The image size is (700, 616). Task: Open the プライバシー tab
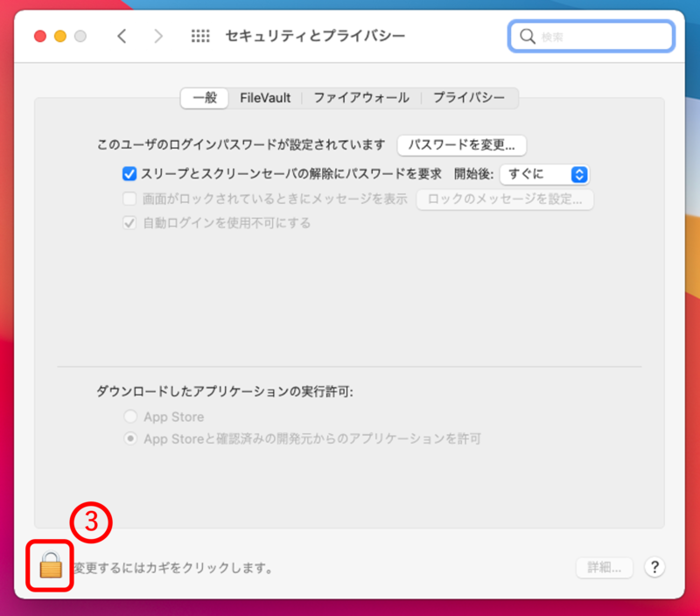pos(469,98)
